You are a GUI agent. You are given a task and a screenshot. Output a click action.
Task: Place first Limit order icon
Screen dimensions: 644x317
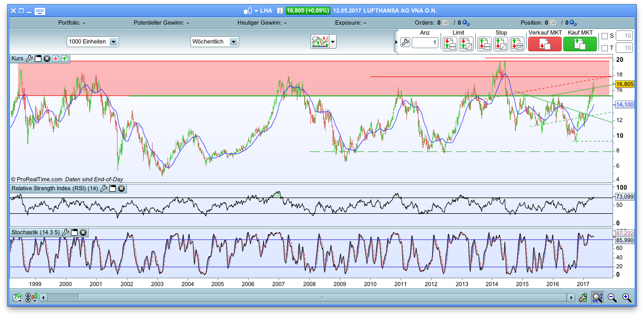449,43
